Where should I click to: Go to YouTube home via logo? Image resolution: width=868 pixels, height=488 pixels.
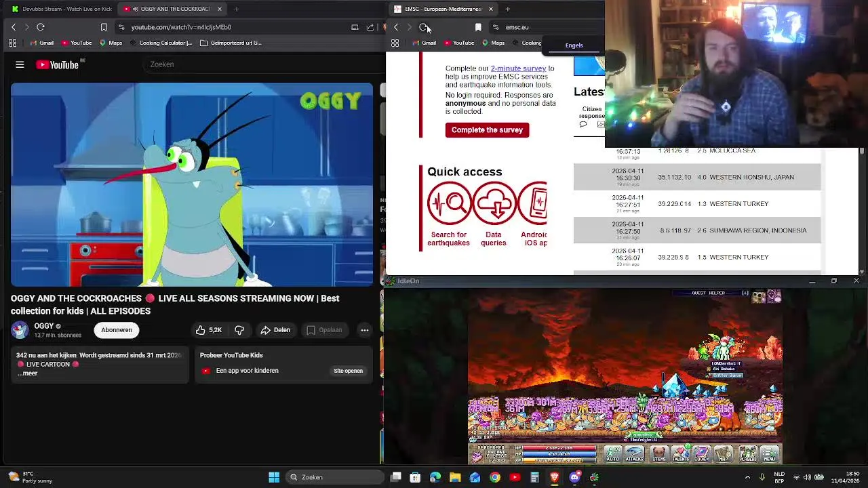58,64
